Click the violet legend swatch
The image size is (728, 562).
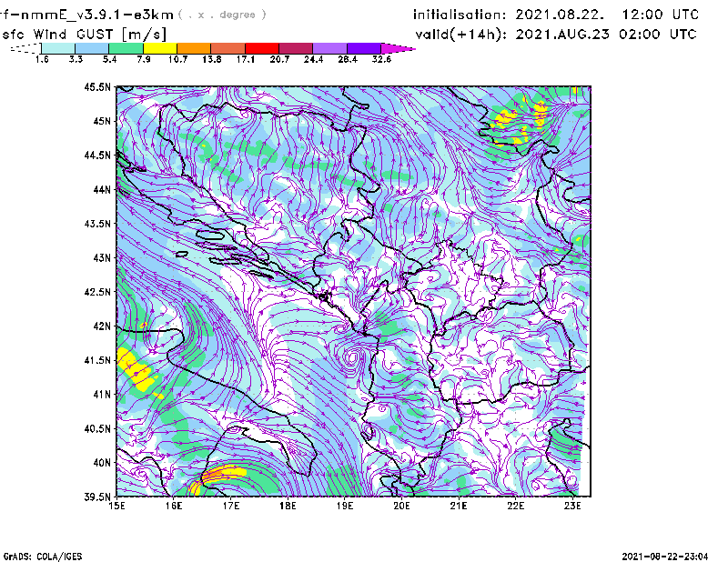pyautogui.click(x=364, y=48)
